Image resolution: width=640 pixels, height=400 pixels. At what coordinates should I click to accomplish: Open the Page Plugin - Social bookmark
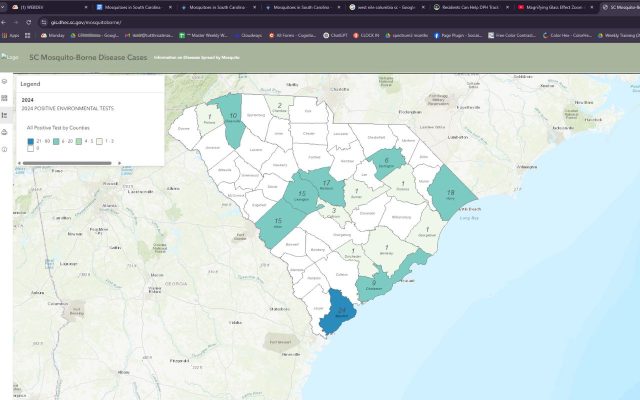click(x=458, y=36)
